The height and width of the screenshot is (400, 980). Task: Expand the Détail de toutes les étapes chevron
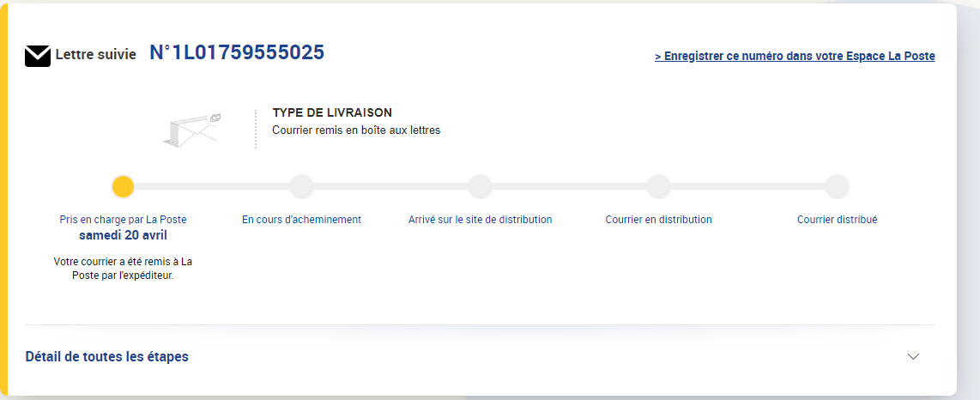click(913, 357)
